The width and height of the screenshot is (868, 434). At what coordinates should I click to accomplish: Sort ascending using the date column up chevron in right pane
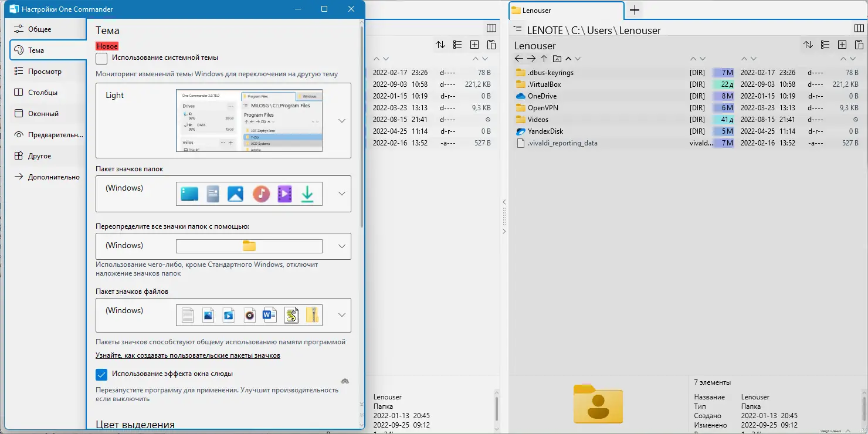(x=744, y=59)
